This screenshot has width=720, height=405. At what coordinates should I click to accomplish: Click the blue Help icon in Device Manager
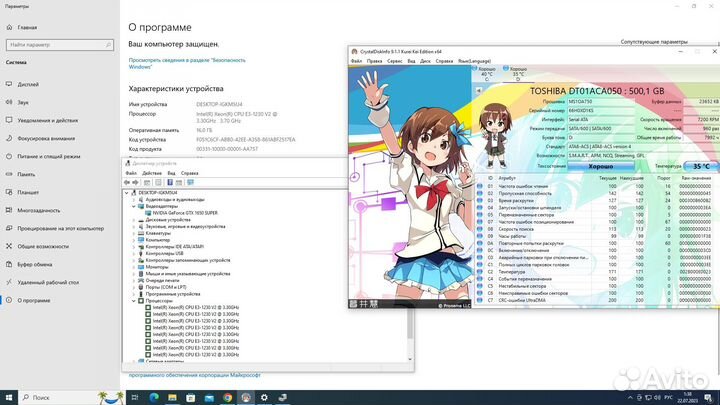click(169, 183)
